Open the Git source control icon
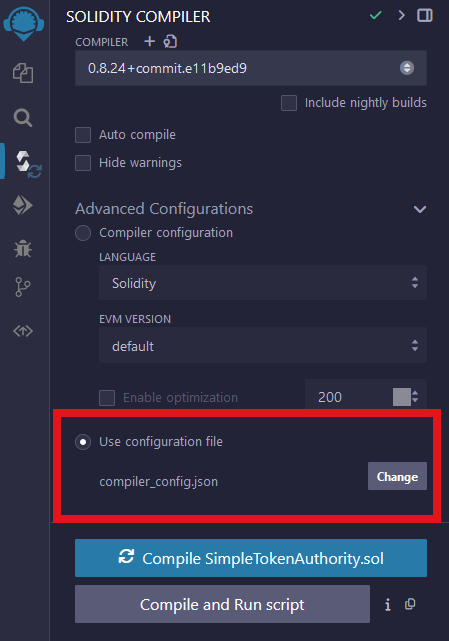 pos(23,287)
